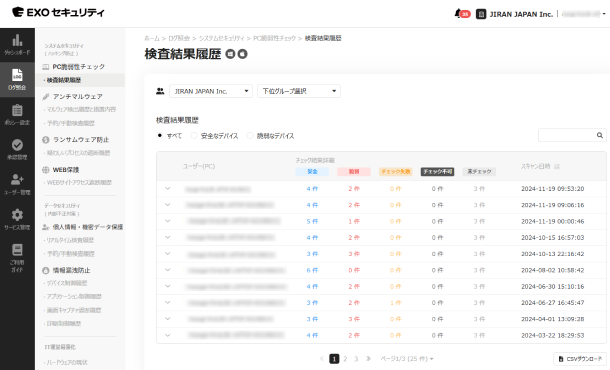Image resolution: width=610 pixels, height=370 pixels.
Task: Click the search magnifier icon
Action: [599, 135]
